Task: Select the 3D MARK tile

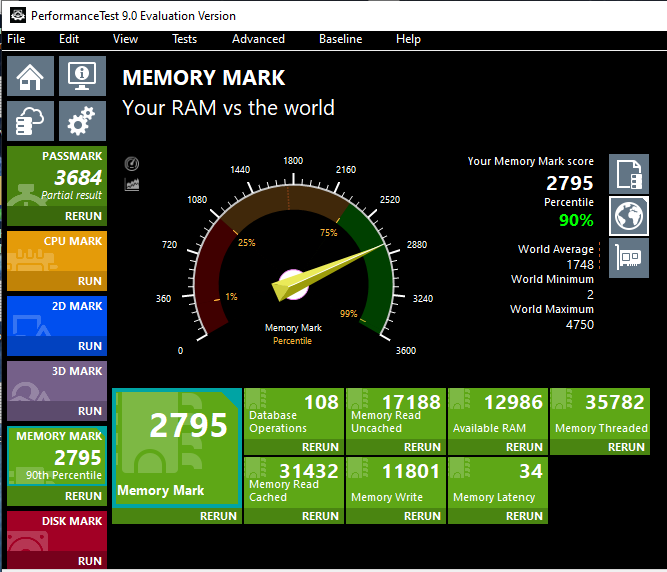Action: (57, 381)
